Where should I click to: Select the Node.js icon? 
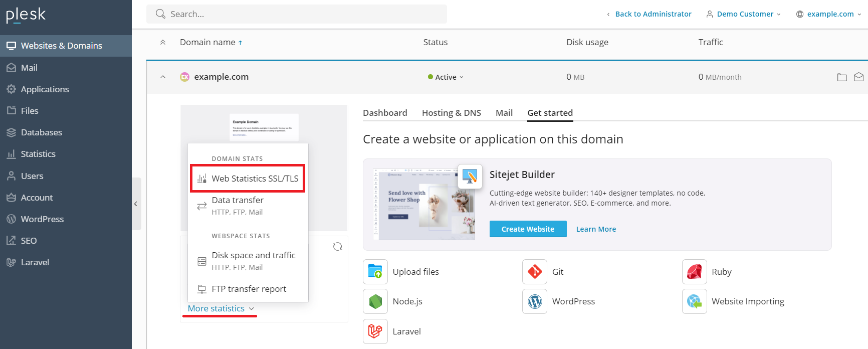pos(375,301)
